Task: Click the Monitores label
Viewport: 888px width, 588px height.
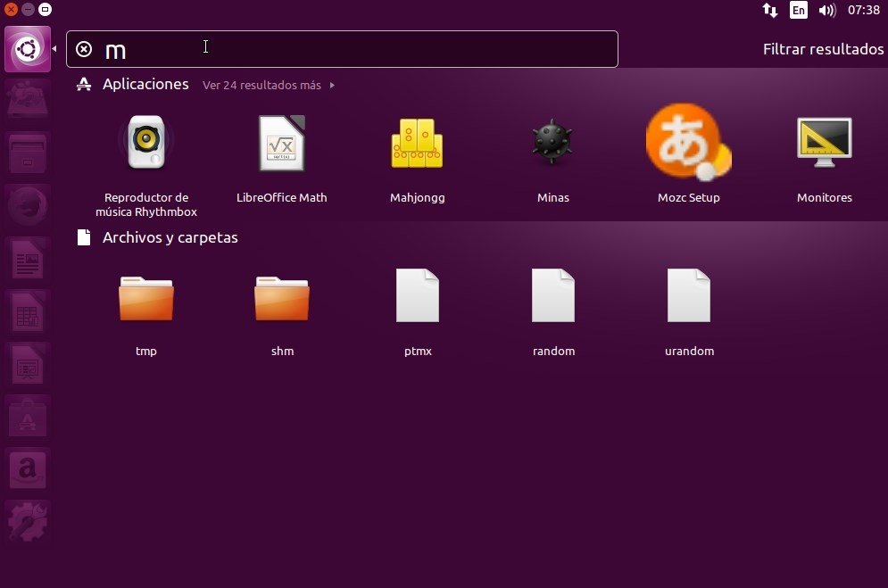Action: point(824,197)
